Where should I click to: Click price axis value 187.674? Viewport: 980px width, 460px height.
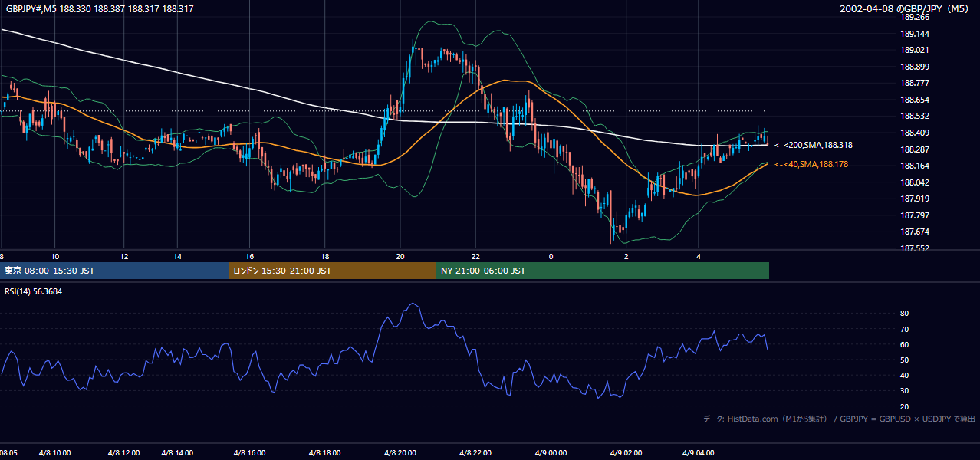click(915, 232)
